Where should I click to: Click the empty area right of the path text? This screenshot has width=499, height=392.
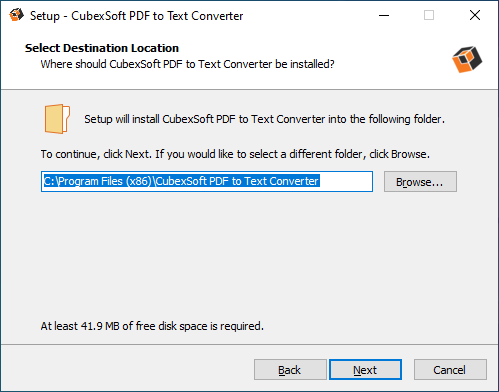346,182
